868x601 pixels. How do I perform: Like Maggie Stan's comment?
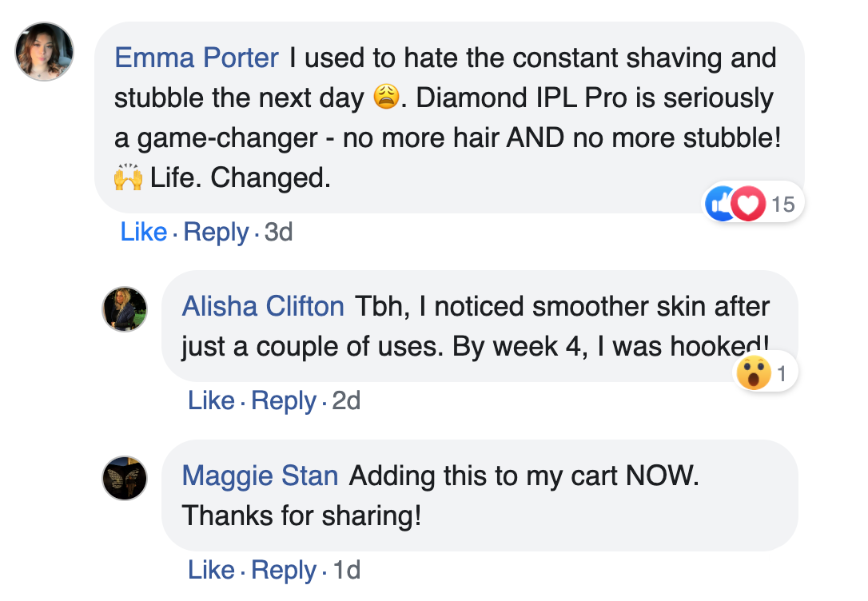pyautogui.click(x=211, y=570)
